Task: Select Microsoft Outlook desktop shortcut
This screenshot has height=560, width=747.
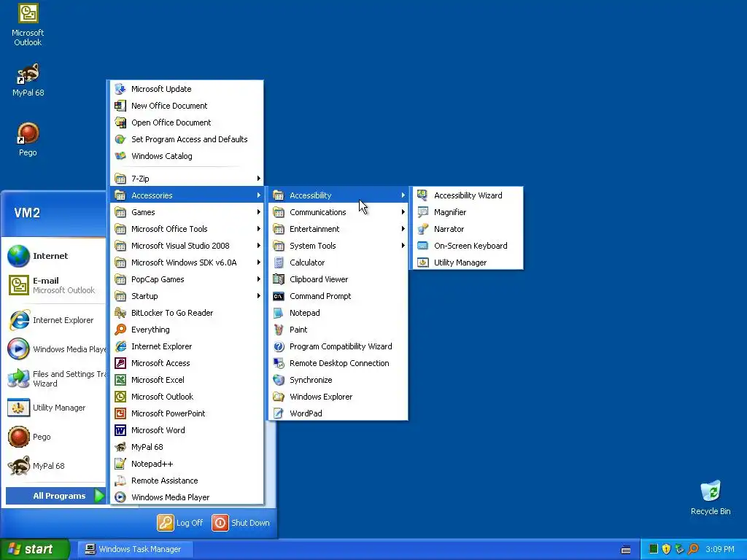Action: (x=28, y=25)
